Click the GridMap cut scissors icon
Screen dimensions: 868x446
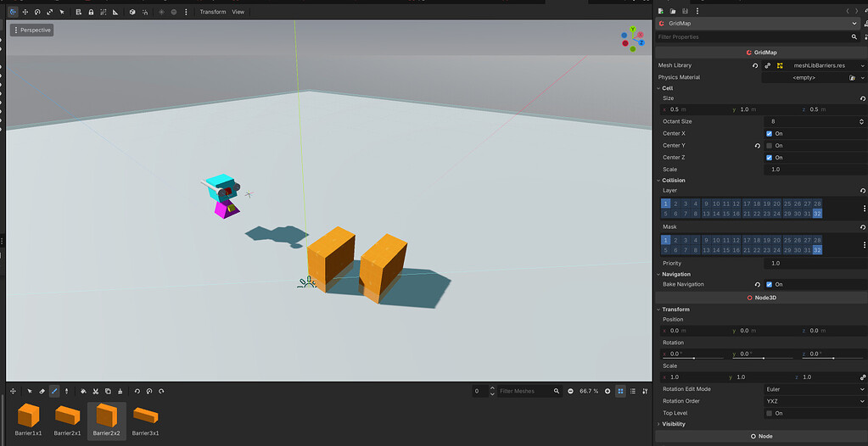(x=95, y=391)
